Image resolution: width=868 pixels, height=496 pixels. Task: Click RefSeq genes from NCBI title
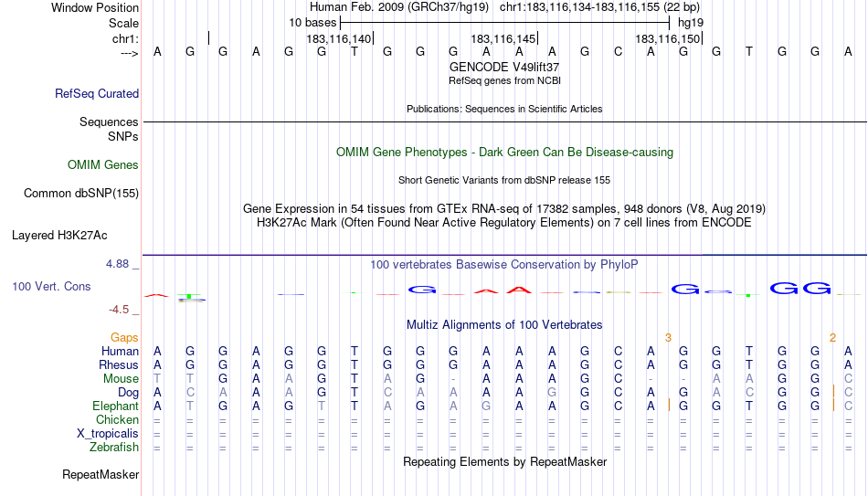pos(505,80)
